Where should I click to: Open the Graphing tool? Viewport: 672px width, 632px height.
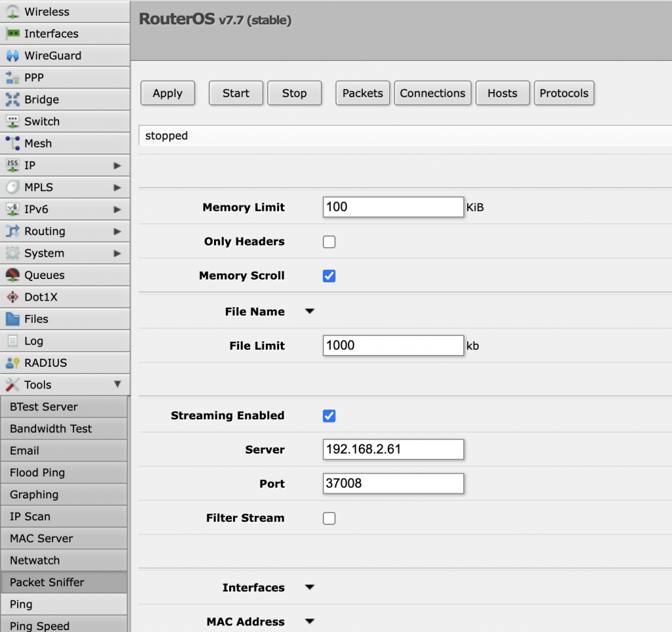64,494
